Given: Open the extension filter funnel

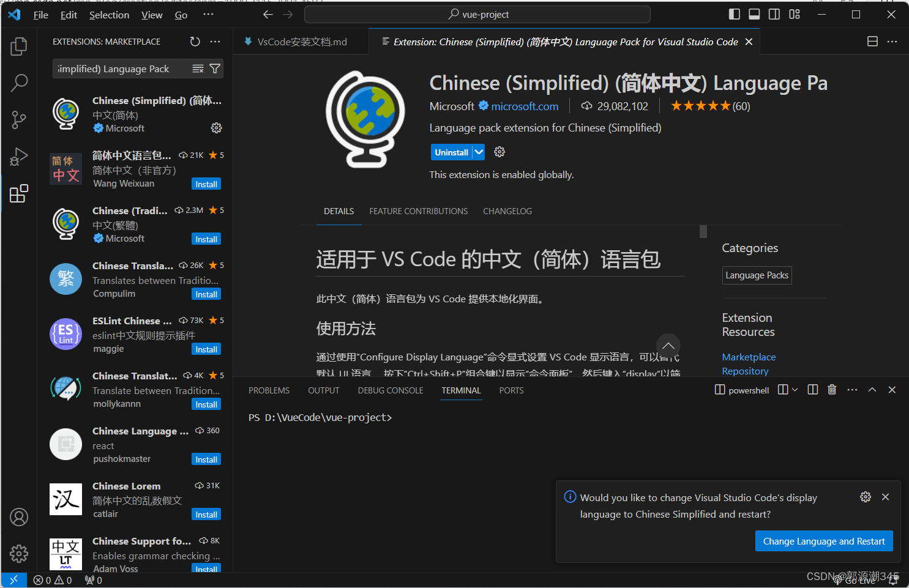Looking at the screenshot, I should tap(215, 69).
